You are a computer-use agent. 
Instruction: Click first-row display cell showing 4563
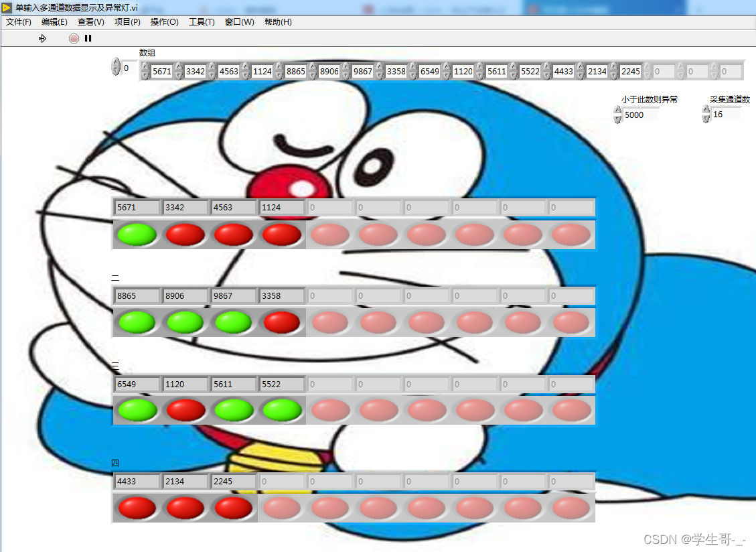pos(233,208)
